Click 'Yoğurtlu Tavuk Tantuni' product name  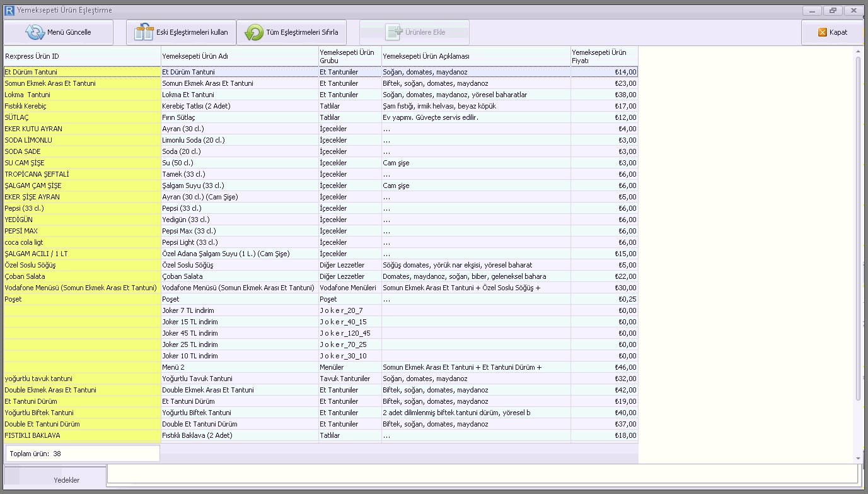click(197, 379)
